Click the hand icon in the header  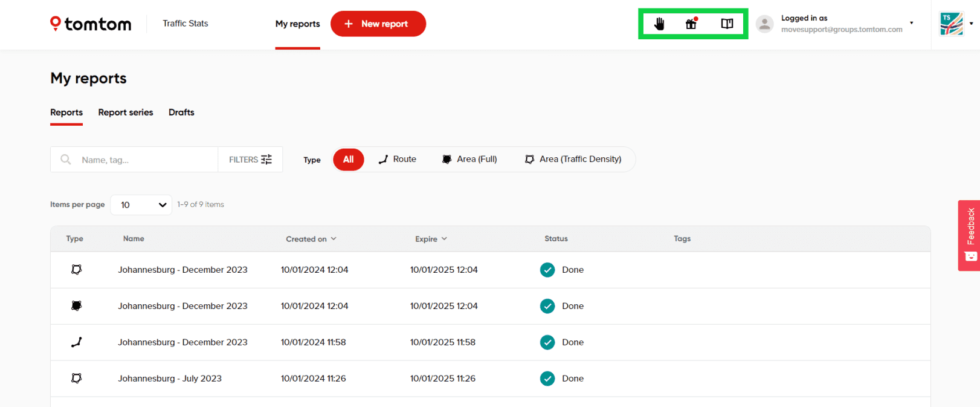pyautogui.click(x=659, y=24)
